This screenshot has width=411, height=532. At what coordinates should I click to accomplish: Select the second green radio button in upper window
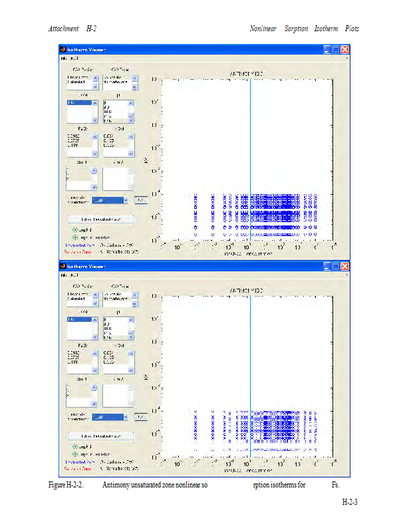[x=75, y=237]
